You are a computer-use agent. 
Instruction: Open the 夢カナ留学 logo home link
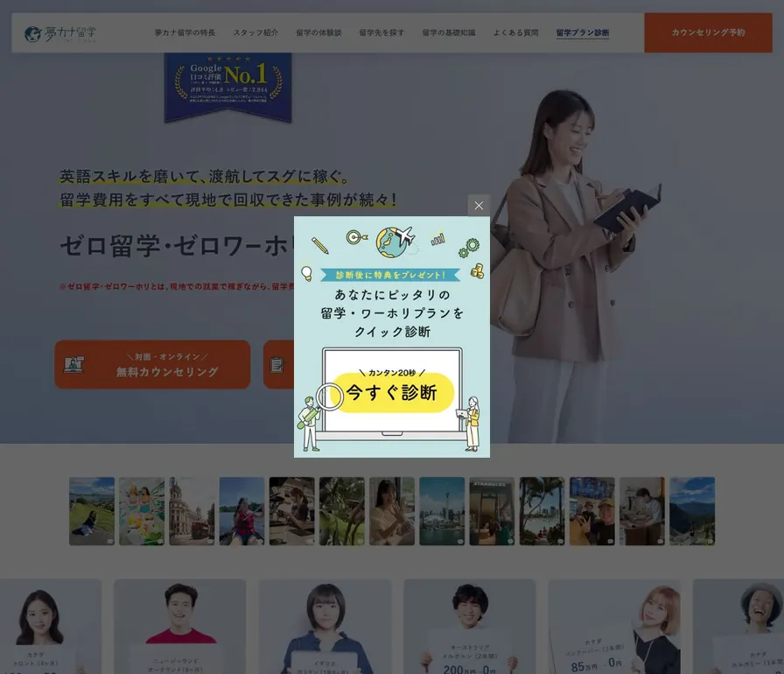60,33
